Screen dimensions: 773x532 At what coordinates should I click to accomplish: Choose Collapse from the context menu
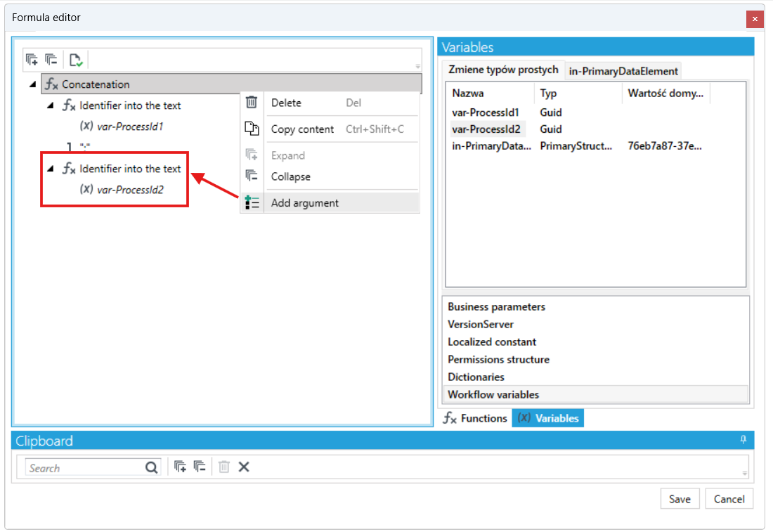(x=330, y=176)
